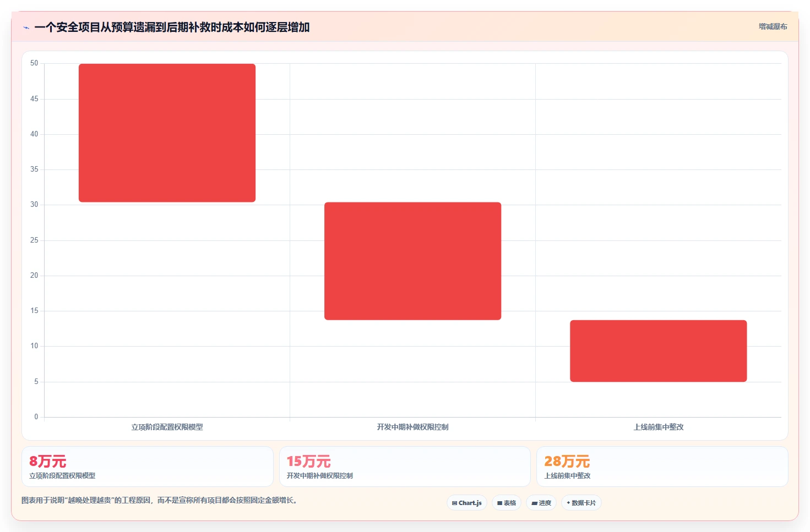Image resolution: width=810 pixels, height=532 pixels.
Task: Click the lightning icon beside the chart title
Action: tap(26, 28)
